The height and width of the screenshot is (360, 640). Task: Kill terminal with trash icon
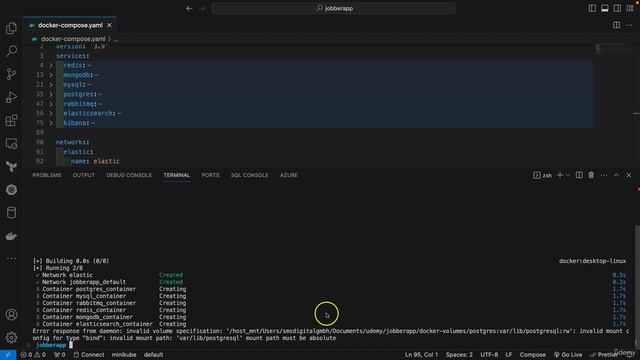coord(591,175)
